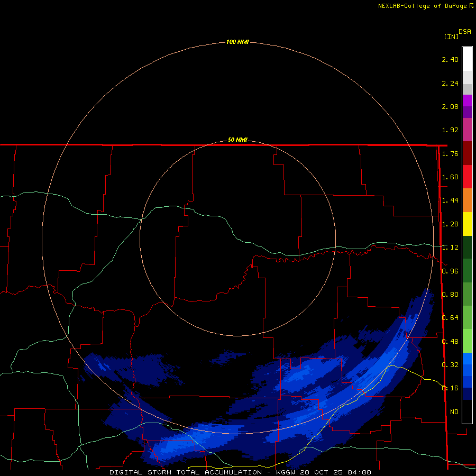Click the orange color bar swatch
The width and height of the screenshot is (476, 476).
467,200
